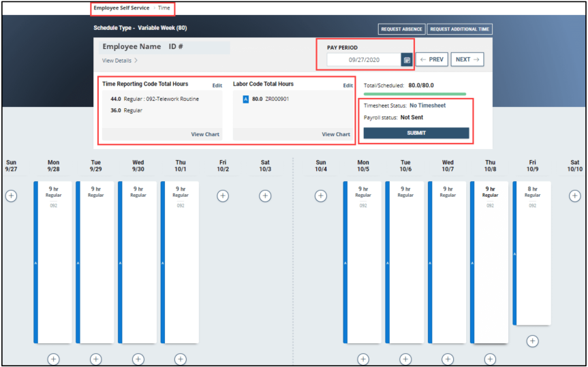Add time entry for Fri 10/2
Screen dimensions: 588x367
[x=223, y=196]
